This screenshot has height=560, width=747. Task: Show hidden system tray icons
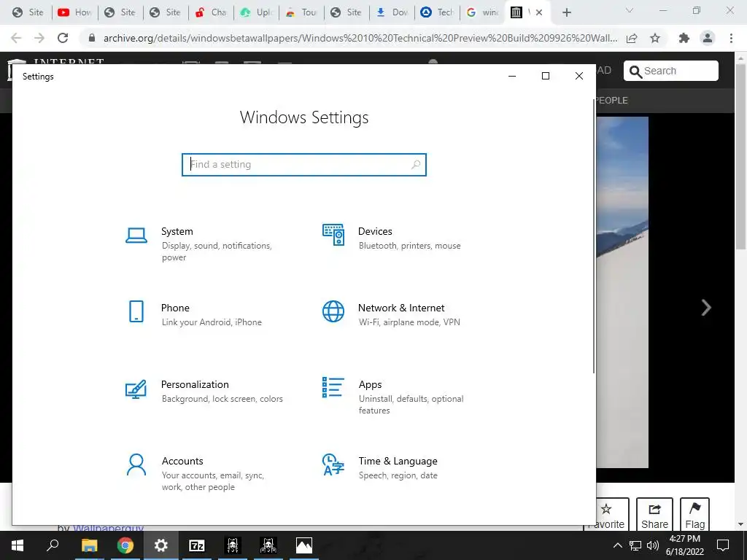pos(617,545)
